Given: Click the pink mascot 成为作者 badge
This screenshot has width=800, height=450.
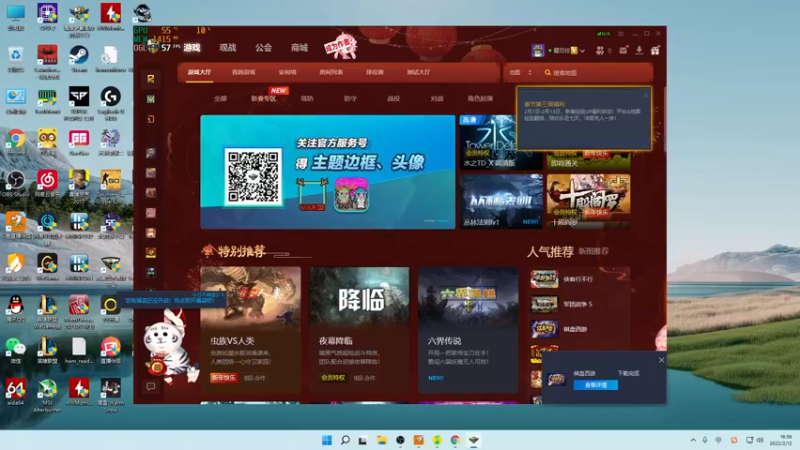Looking at the screenshot, I should click(x=340, y=47).
